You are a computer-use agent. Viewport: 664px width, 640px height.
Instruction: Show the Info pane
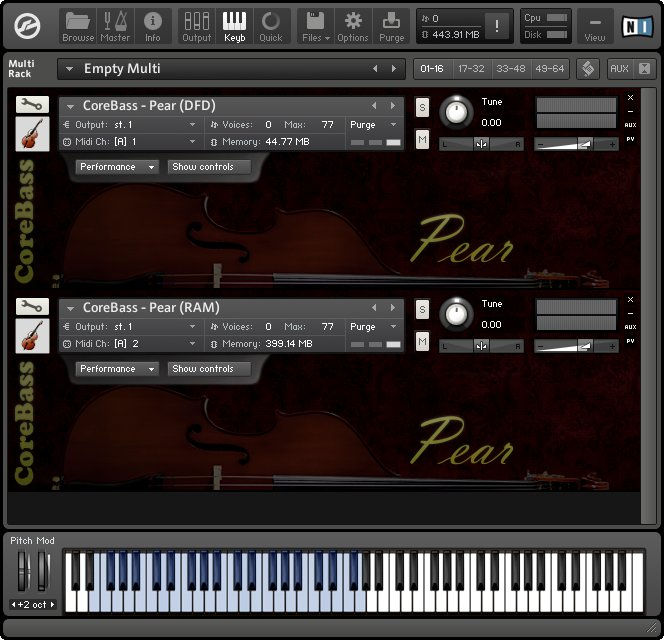152,26
